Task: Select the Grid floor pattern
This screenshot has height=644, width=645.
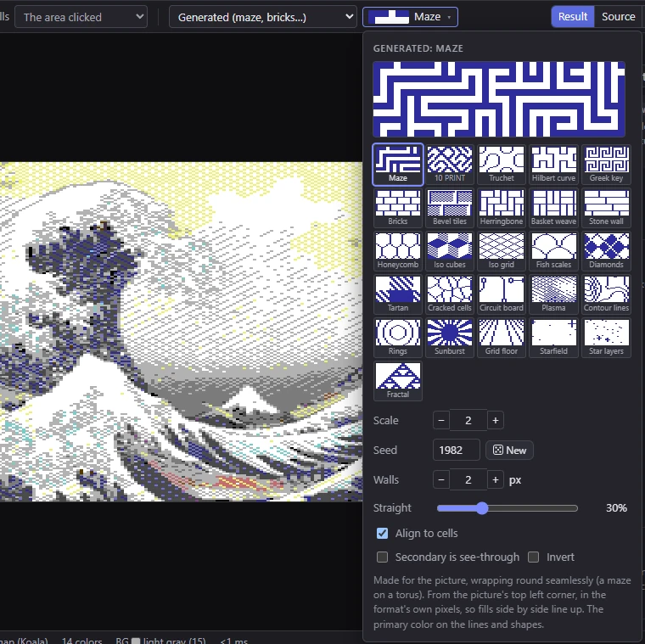Action: coord(502,338)
